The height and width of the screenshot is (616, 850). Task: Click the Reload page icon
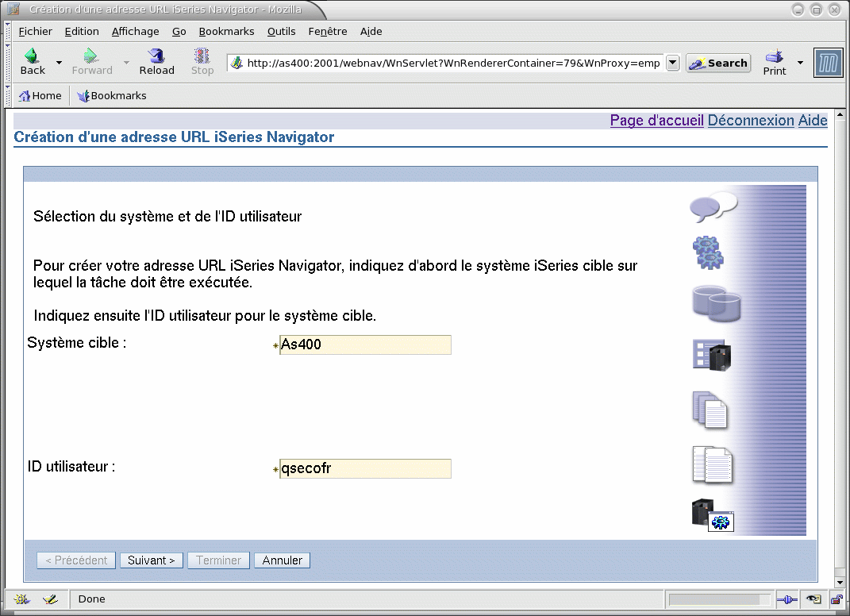[x=156, y=56]
